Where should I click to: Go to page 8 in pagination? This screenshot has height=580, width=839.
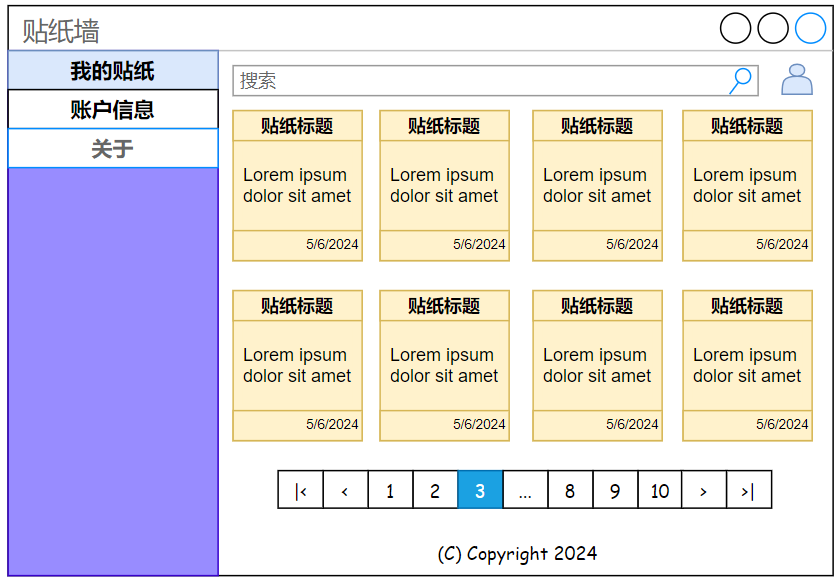tap(570, 490)
